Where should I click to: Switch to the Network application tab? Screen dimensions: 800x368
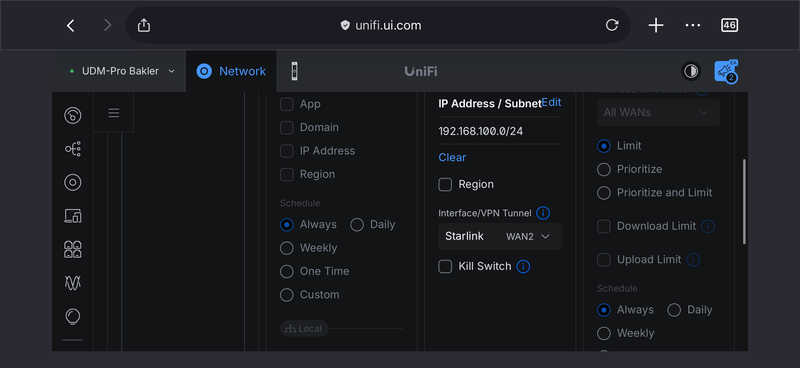[231, 71]
